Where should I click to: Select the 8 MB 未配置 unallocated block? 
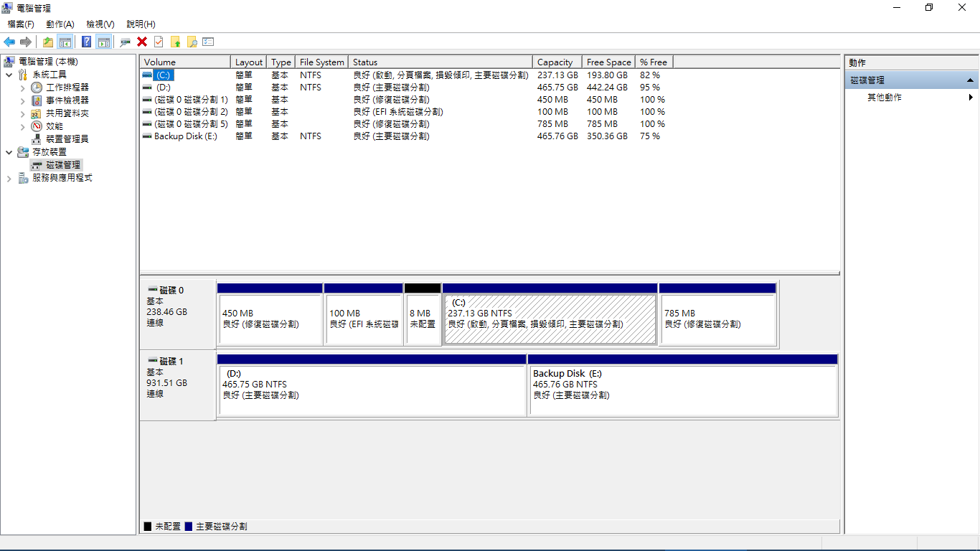[423, 314]
